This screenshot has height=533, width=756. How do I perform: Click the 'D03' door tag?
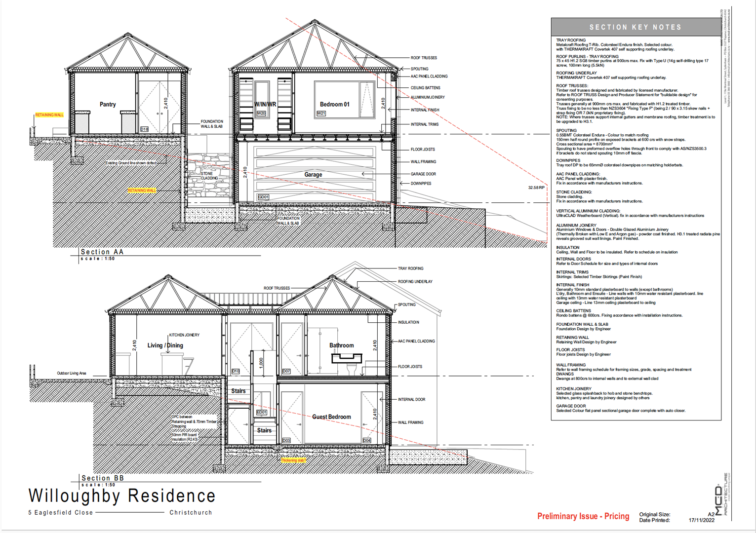point(286,440)
